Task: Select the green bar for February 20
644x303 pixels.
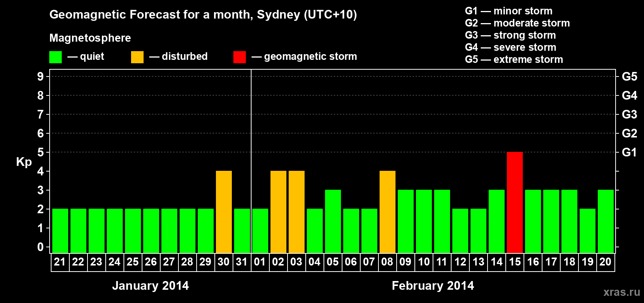Action: [606, 222]
